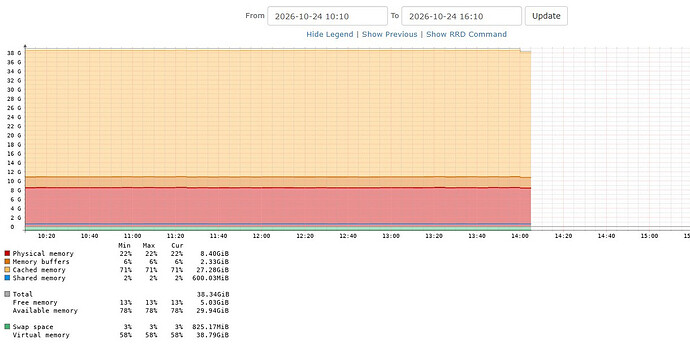Click the 10:20 time axis label
This screenshot has height=363, width=690.
tap(46, 236)
